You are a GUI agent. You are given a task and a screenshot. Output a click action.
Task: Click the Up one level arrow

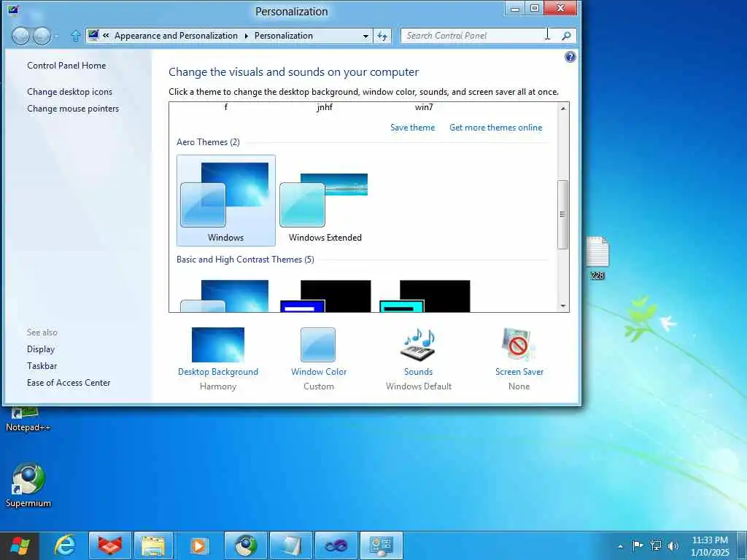click(75, 36)
